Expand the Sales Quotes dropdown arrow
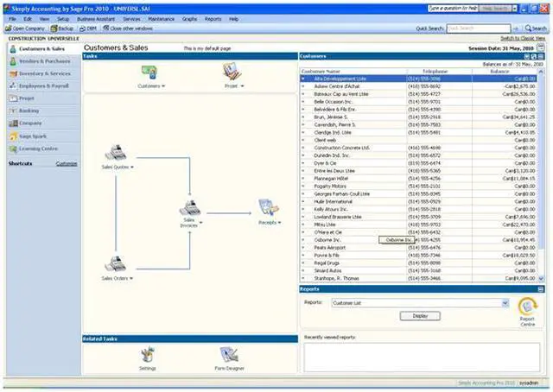553x392 pixels. pos(132,168)
